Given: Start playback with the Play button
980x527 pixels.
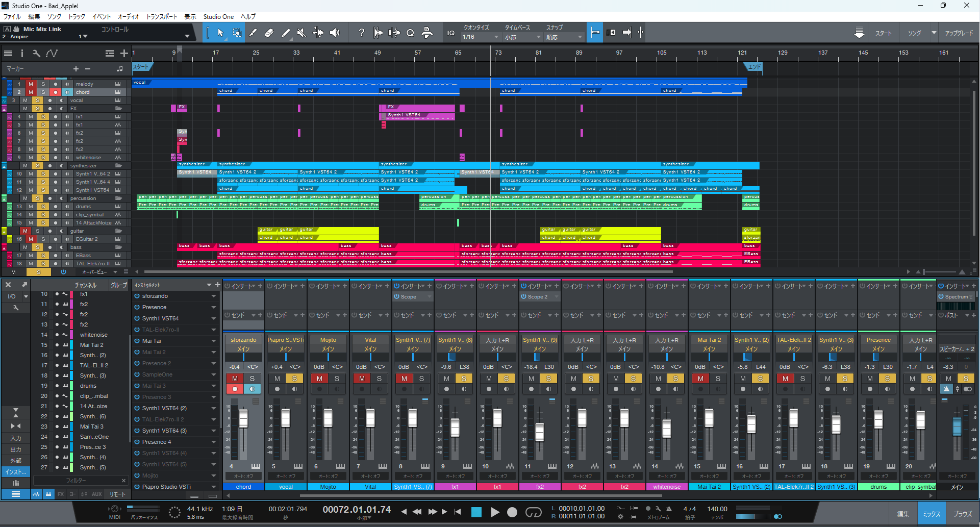Looking at the screenshot, I should coord(495,512).
